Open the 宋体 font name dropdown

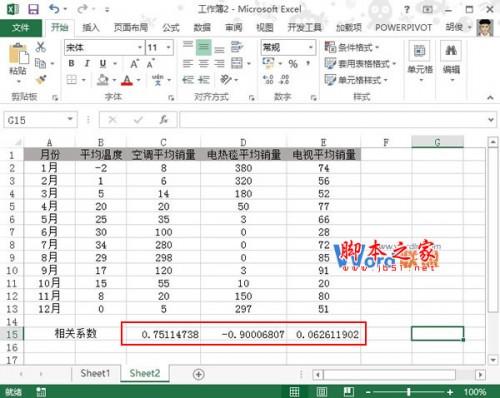(x=140, y=48)
